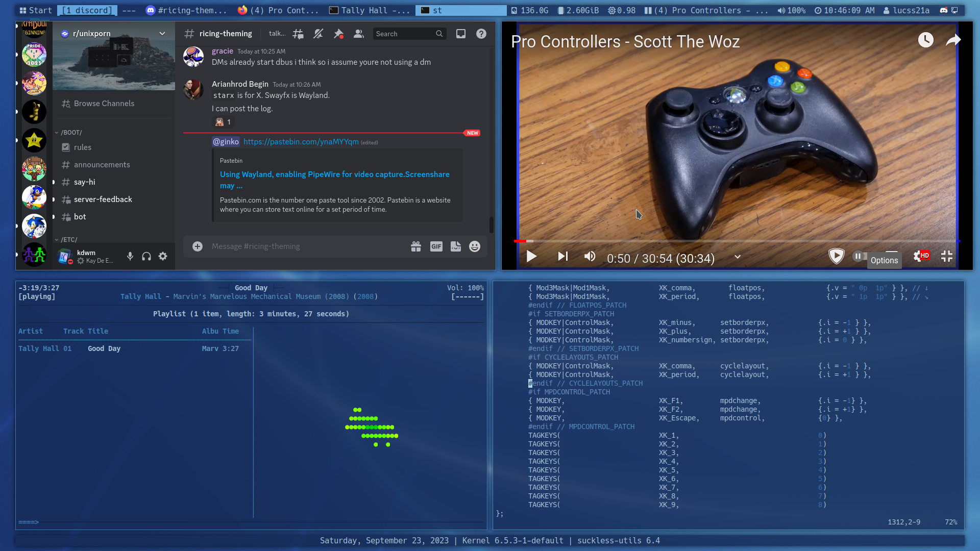This screenshot has height=551, width=980.
Task: Open the sticker picker
Action: [x=456, y=246]
